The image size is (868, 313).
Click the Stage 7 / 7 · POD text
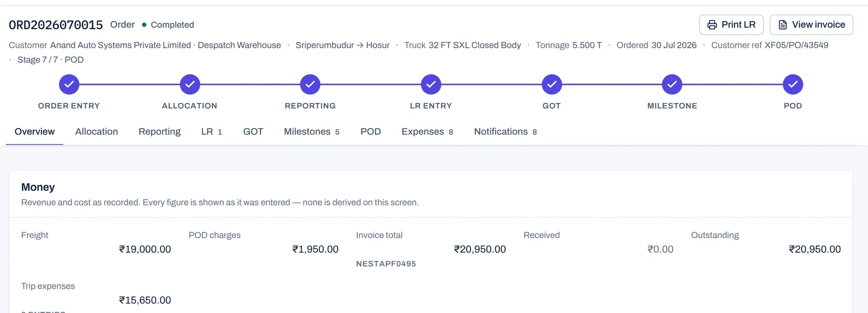50,60
